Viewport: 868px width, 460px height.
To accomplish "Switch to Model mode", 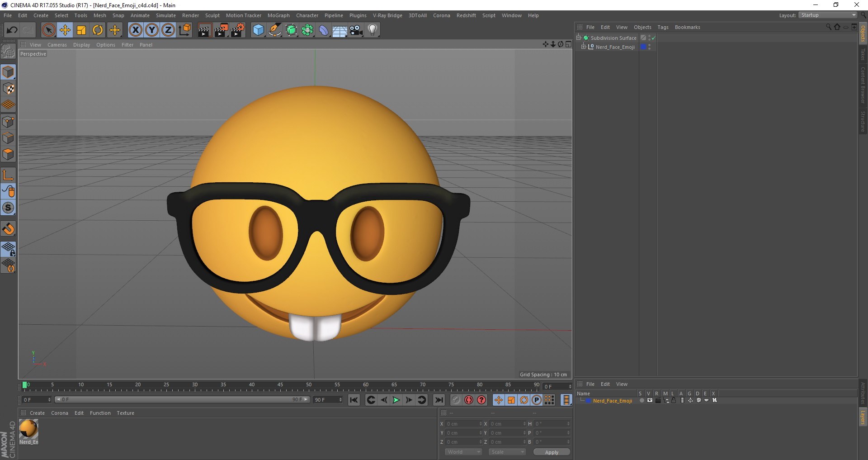I will (8, 72).
